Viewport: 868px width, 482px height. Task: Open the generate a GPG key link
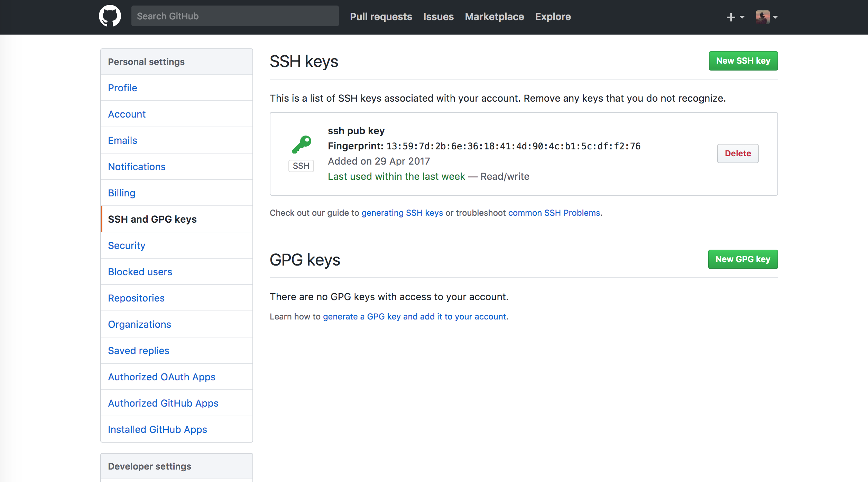tap(415, 317)
